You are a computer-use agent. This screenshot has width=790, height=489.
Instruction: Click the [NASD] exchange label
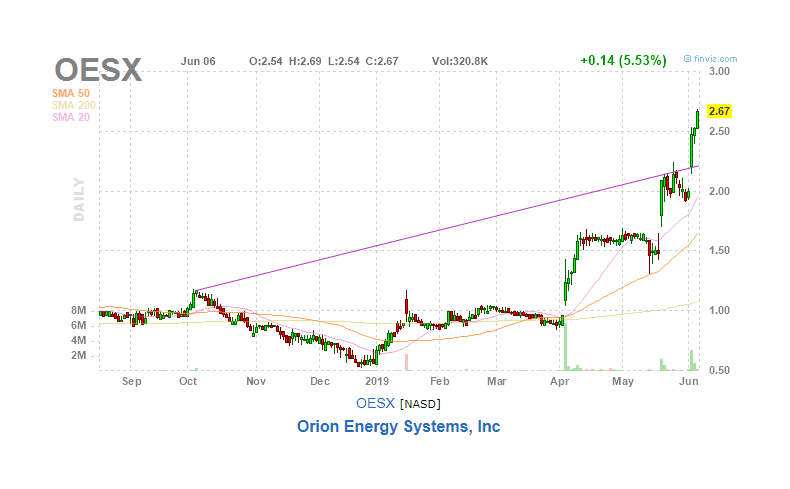(x=420, y=404)
